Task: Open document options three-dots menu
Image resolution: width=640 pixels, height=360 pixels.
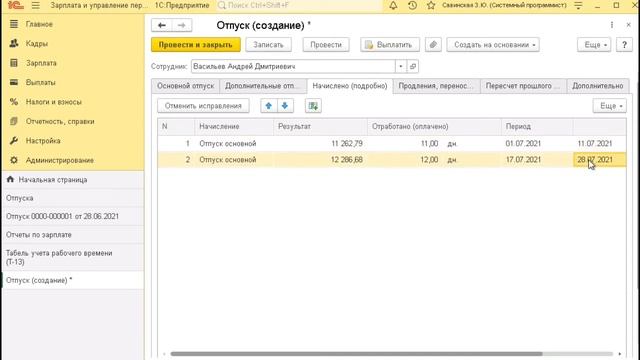Action: coord(612,25)
